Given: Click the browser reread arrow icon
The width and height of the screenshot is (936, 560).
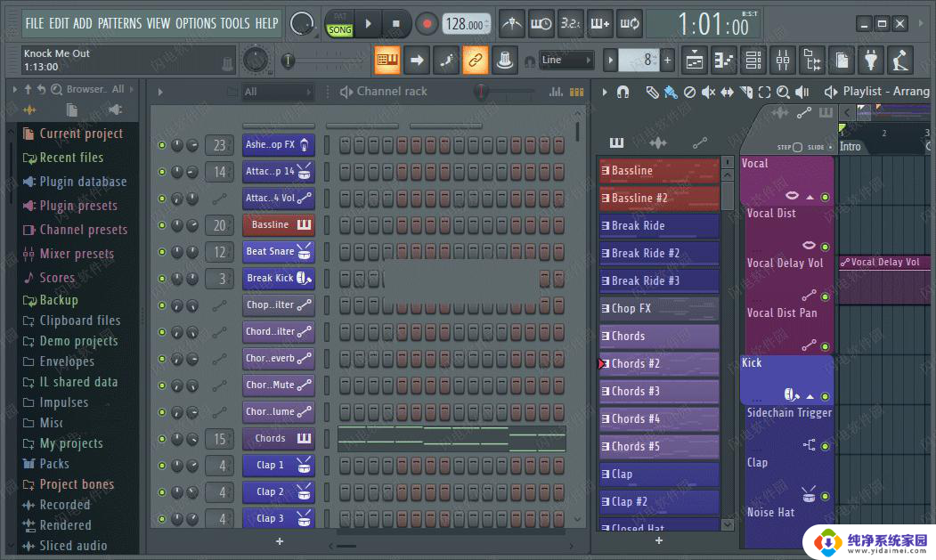Looking at the screenshot, I should tap(41, 89).
